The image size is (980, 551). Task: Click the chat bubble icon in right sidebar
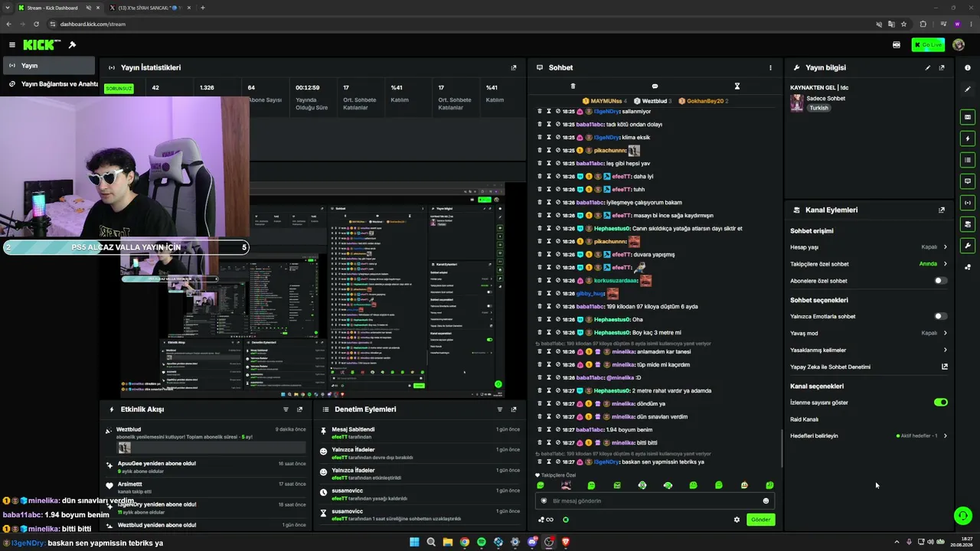point(968,181)
